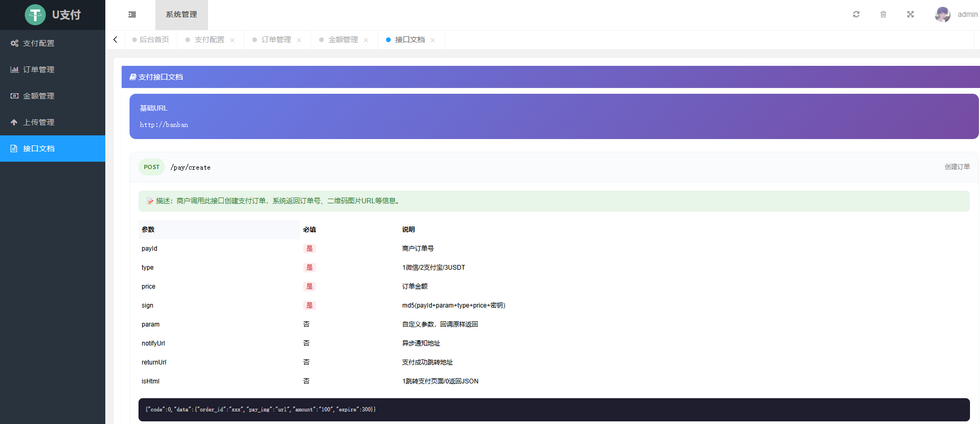Click the bar chart icon beside 订单管理
The height and width of the screenshot is (424, 980).
pos(14,70)
